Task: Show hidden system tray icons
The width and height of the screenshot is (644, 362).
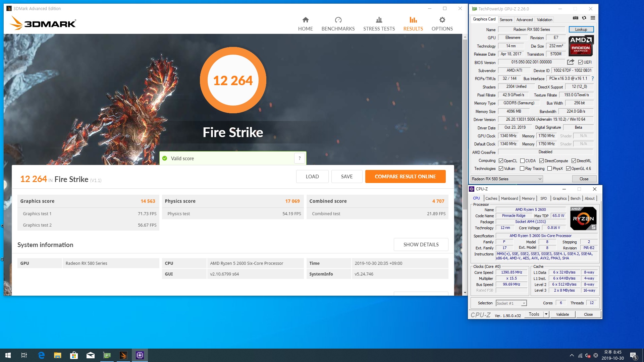Action: (572, 355)
